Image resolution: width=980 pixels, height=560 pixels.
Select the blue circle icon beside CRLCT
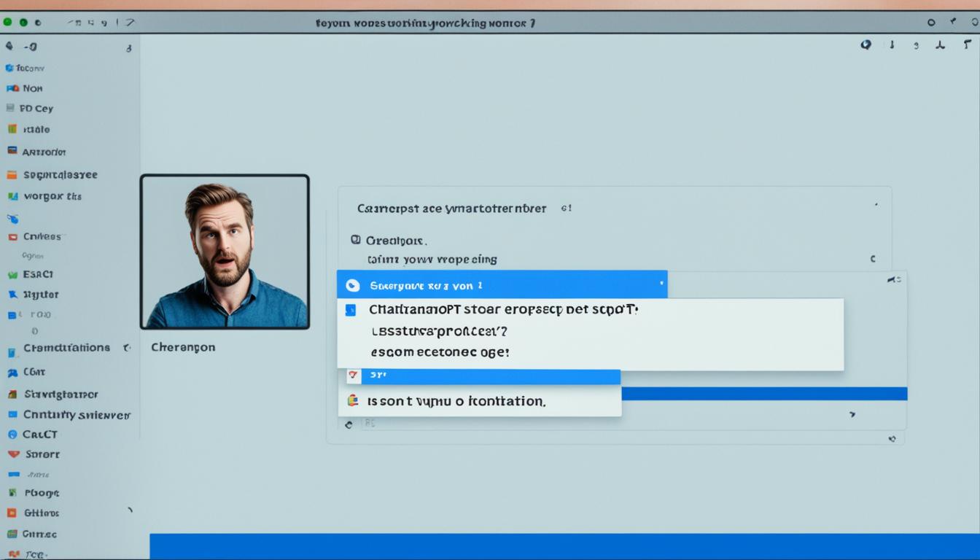[12, 434]
